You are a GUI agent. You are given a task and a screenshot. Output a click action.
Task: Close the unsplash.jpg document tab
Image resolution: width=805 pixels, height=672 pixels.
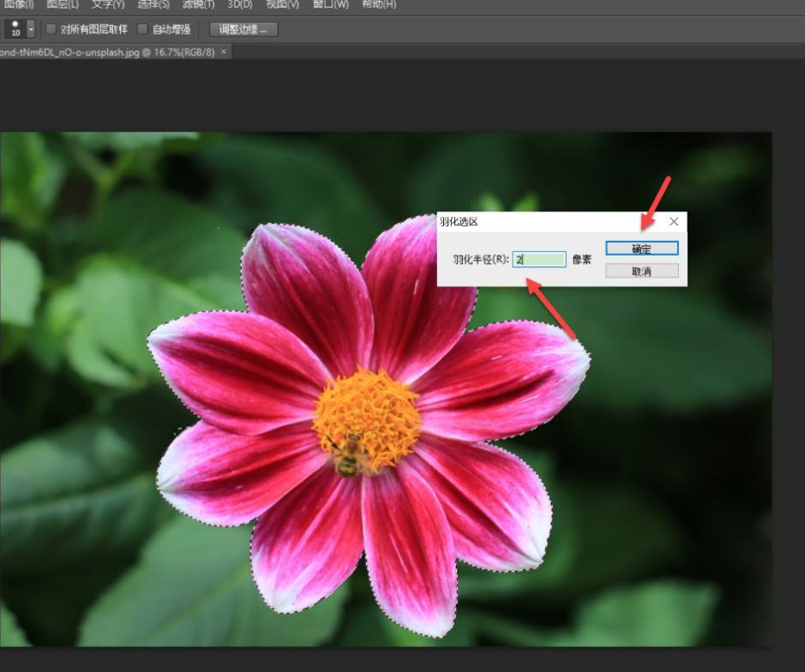point(224,52)
